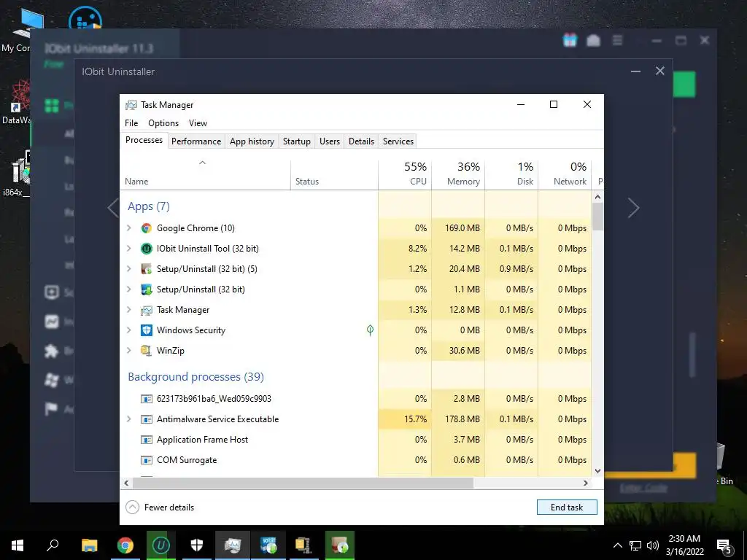Image resolution: width=747 pixels, height=560 pixels.
Task: Click COM Surrogate process icon
Action: pyautogui.click(x=146, y=461)
